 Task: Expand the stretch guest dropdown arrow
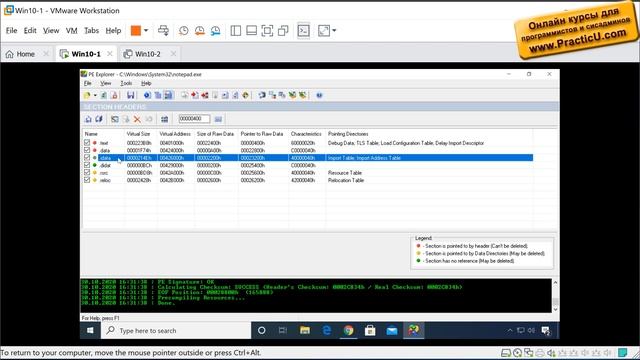(x=334, y=31)
